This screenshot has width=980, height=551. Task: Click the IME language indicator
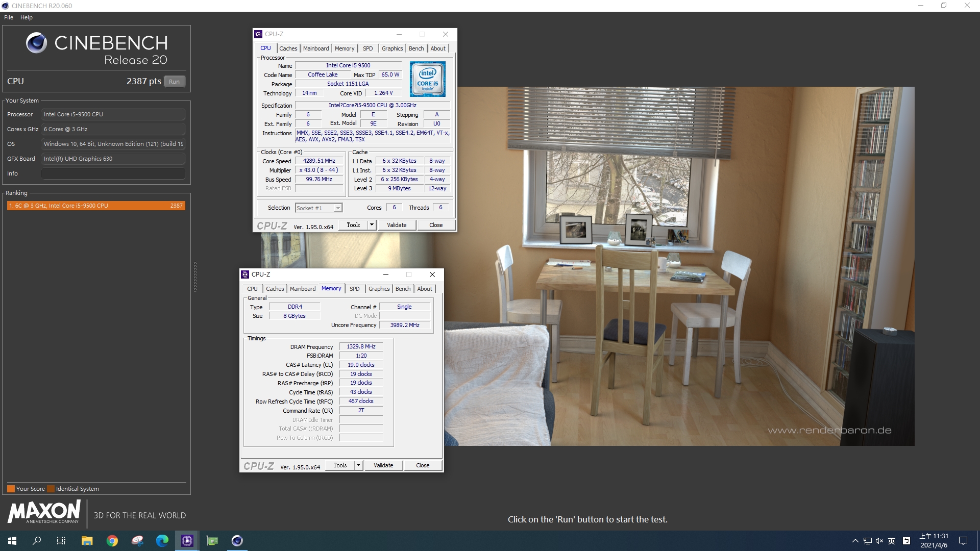[x=892, y=541]
